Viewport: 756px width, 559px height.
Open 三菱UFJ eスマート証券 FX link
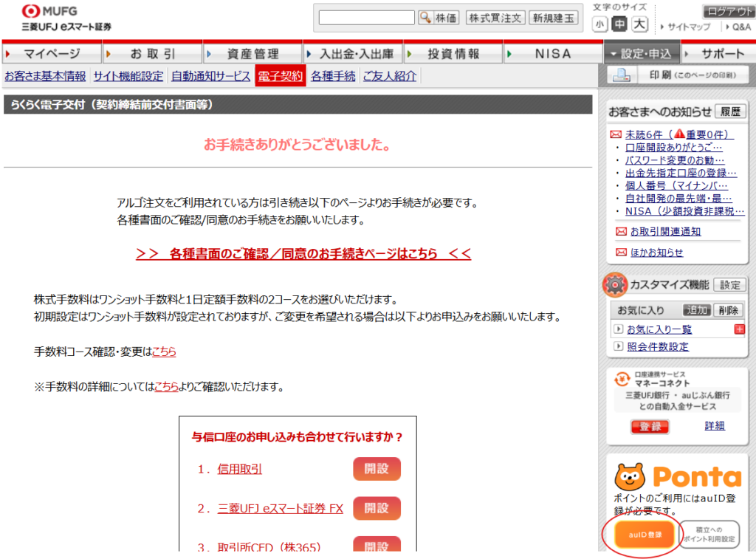[x=280, y=508]
